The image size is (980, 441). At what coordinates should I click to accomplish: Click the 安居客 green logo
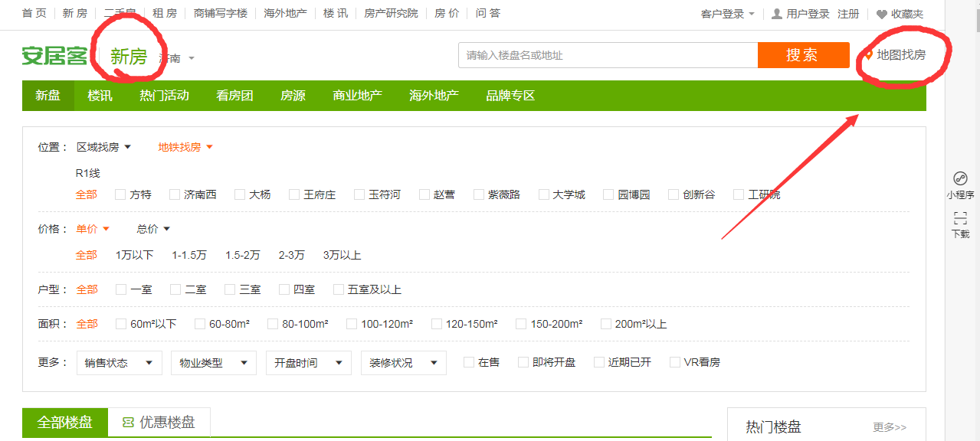click(54, 56)
